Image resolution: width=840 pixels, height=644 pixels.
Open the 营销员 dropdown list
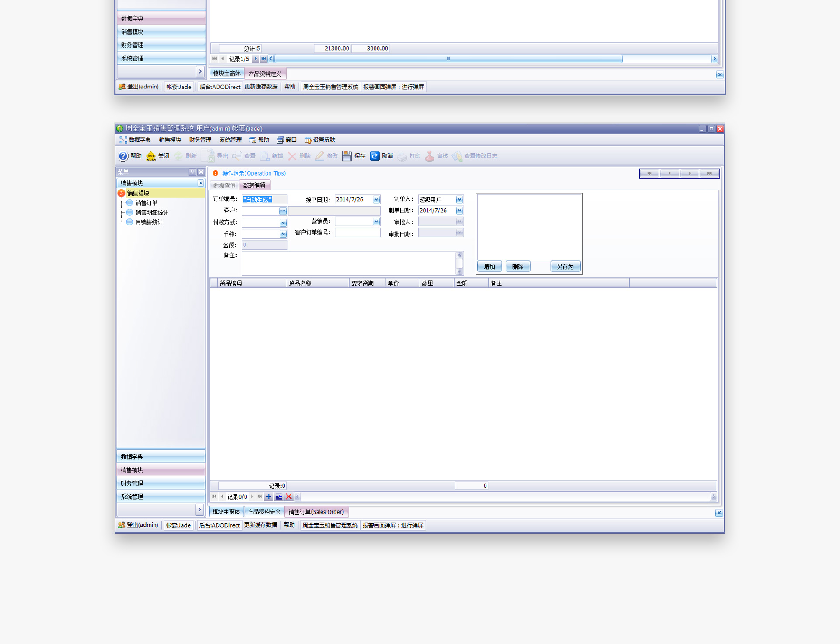click(x=376, y=222)
